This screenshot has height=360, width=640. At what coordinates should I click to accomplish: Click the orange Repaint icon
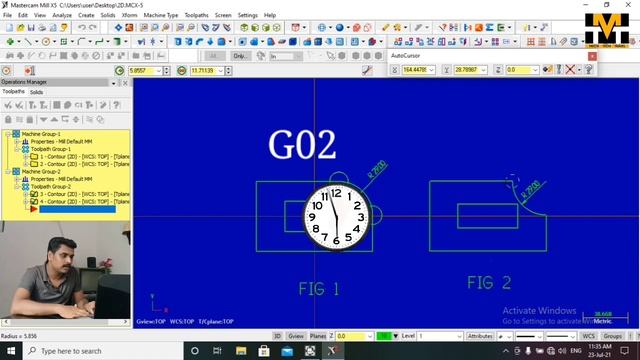(x=129, y=28)
